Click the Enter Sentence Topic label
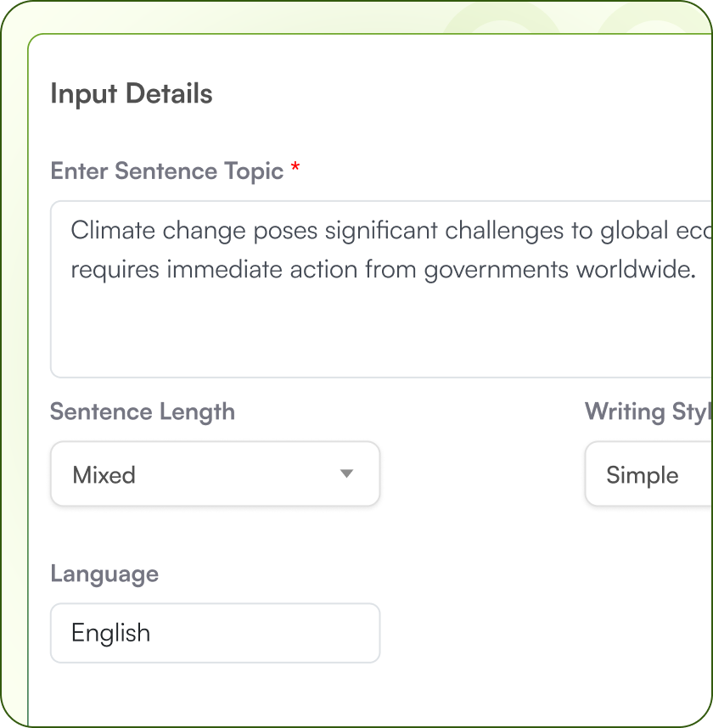713x728 pixels. (x=167, y=171)
